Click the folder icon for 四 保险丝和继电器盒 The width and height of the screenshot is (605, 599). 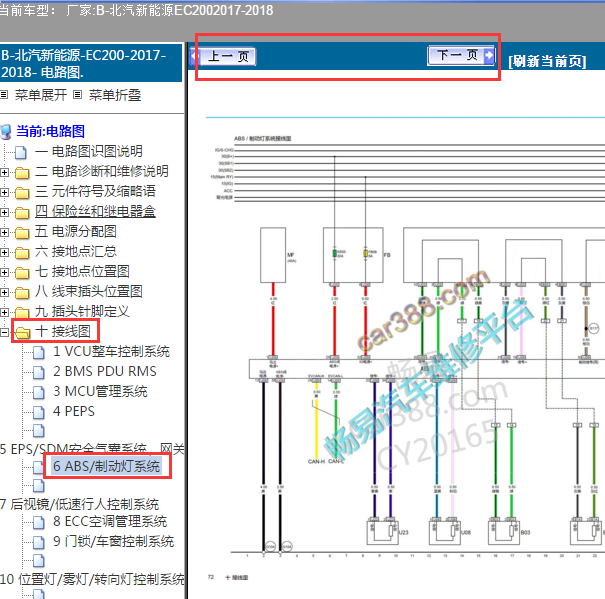tap(22, 213)
